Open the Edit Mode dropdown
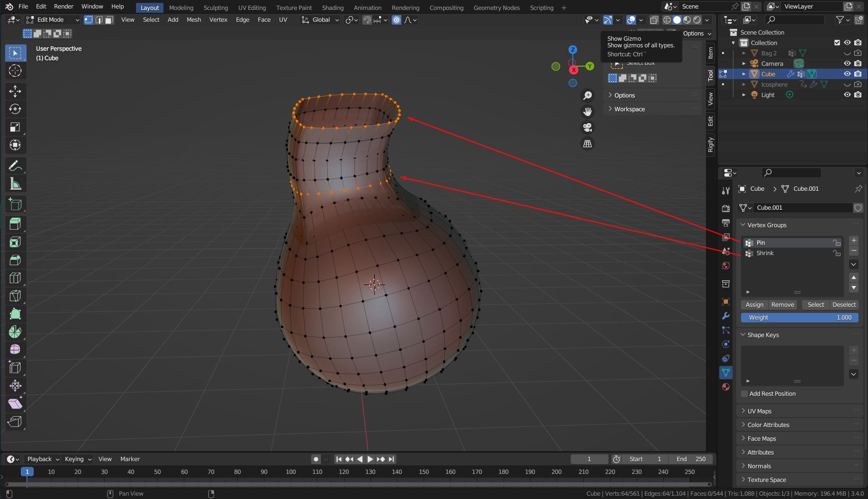868x499 pixels. click(x=52, y=20)
